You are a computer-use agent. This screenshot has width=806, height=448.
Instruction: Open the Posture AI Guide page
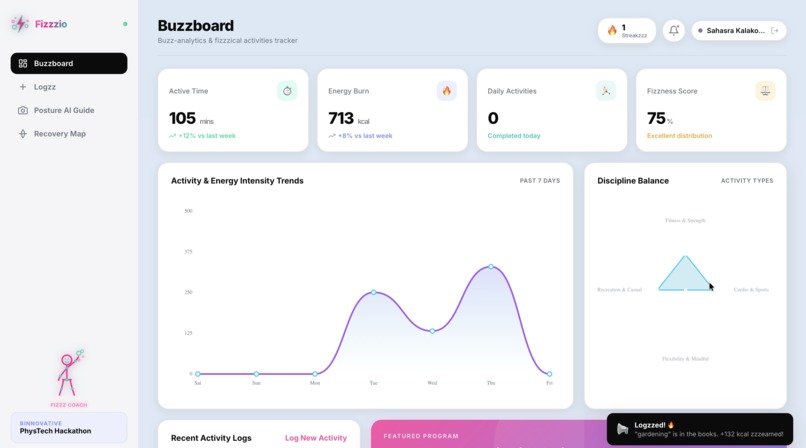[x=69, y=110]
